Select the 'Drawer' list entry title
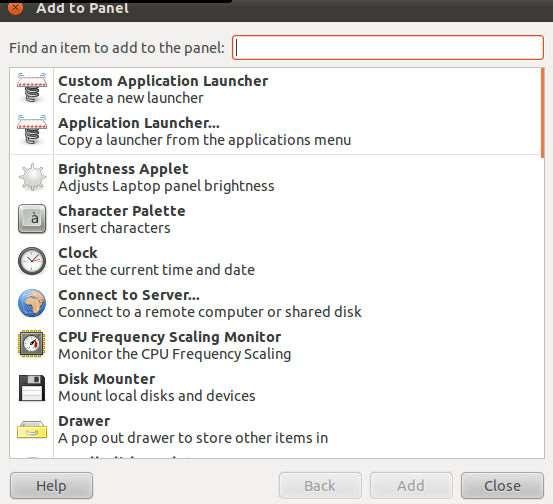Viewport: 553px width, 504px height. 84,421
